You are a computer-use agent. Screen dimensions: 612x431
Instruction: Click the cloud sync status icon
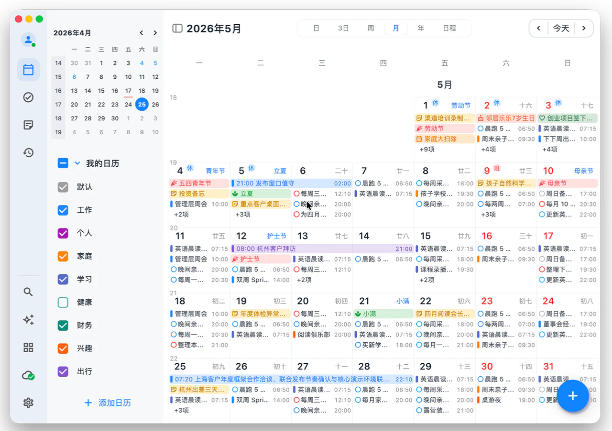pos(28,376)
